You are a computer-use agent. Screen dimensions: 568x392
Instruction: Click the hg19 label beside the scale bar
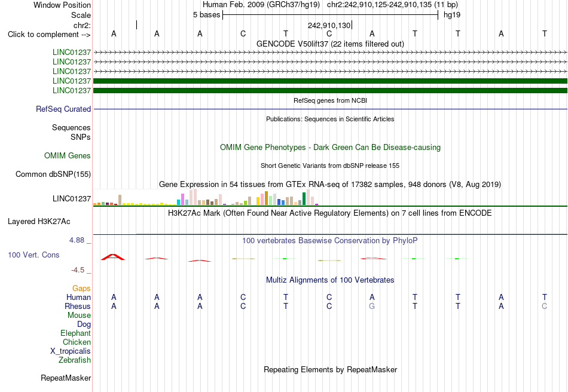click(452, 15)
